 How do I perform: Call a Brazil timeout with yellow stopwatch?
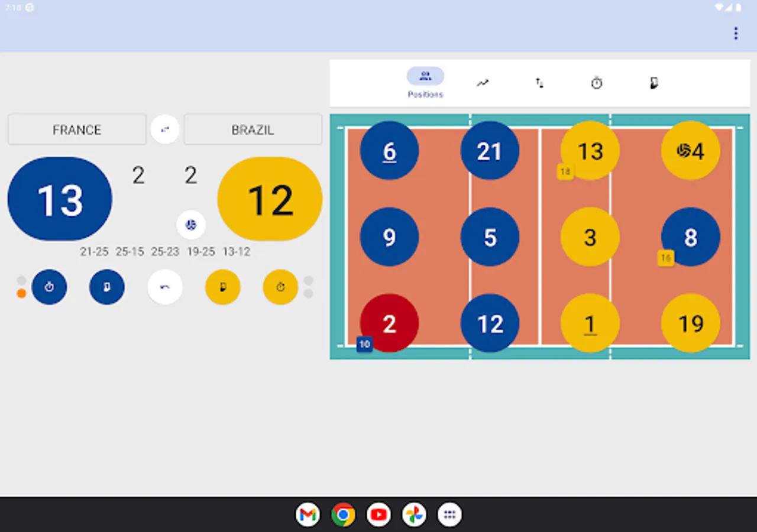(280, 287)
